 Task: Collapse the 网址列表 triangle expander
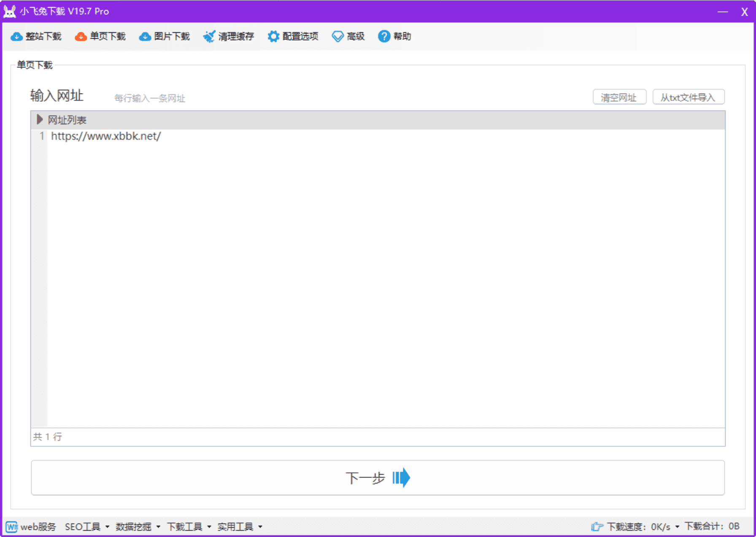pyautogui.click(x=40, y=120)
